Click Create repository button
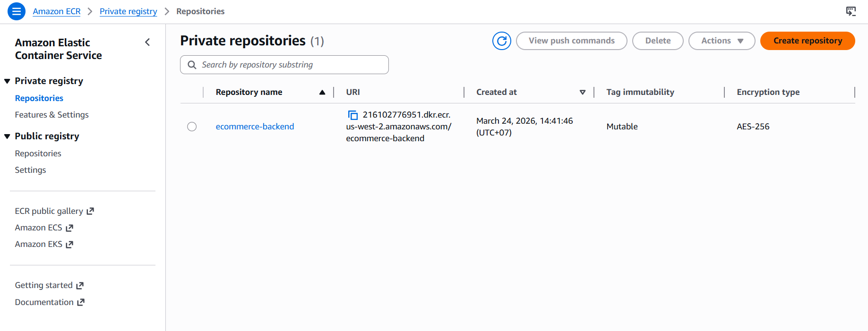This screenshot has width=868, height=331. click(x=807, y=41)
